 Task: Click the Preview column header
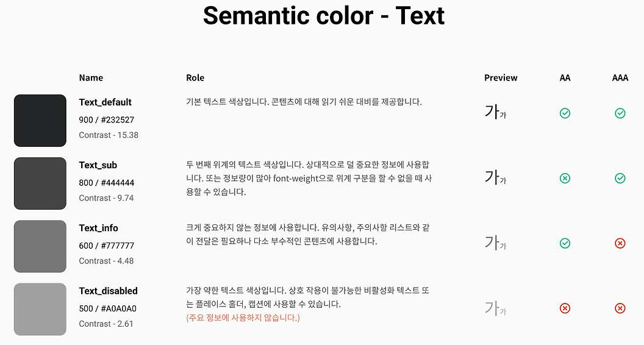(501, 78)
